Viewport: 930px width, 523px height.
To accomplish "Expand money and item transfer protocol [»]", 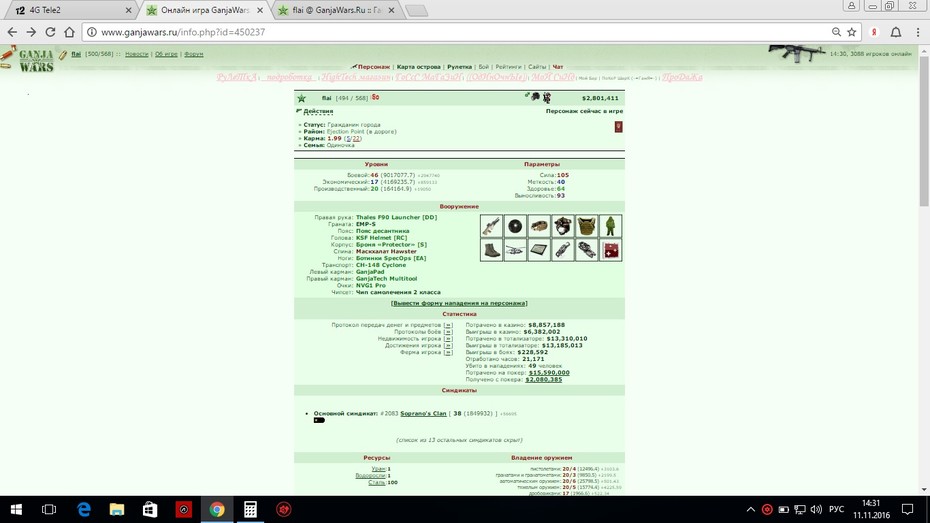I will pyautogui.click(x=448, y=325).
